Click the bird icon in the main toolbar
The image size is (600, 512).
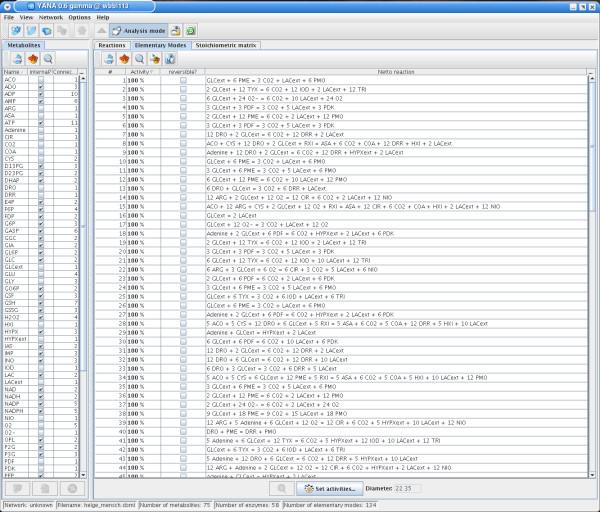[x=31, y=31]
